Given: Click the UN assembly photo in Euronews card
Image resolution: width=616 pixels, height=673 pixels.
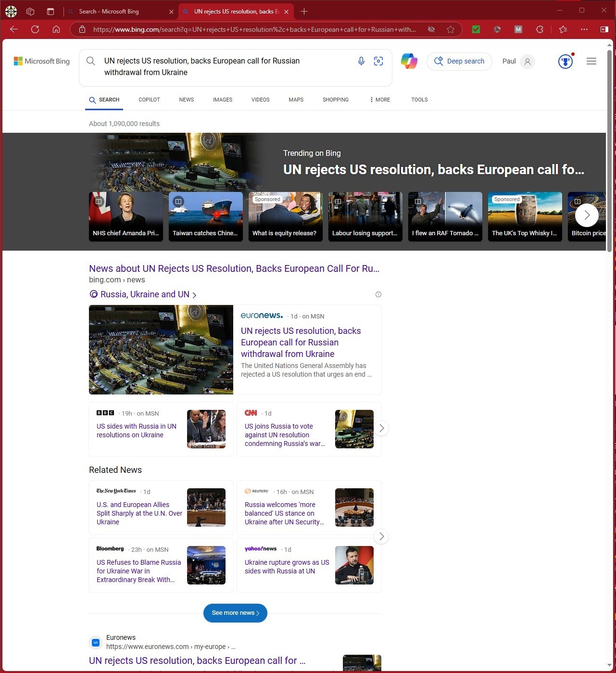Looking at the screenshot, I should [x=161, y=350].
